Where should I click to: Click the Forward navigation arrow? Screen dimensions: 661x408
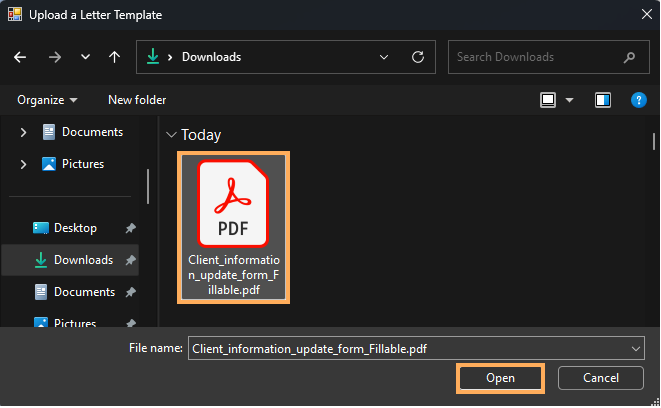click(54, 57)
